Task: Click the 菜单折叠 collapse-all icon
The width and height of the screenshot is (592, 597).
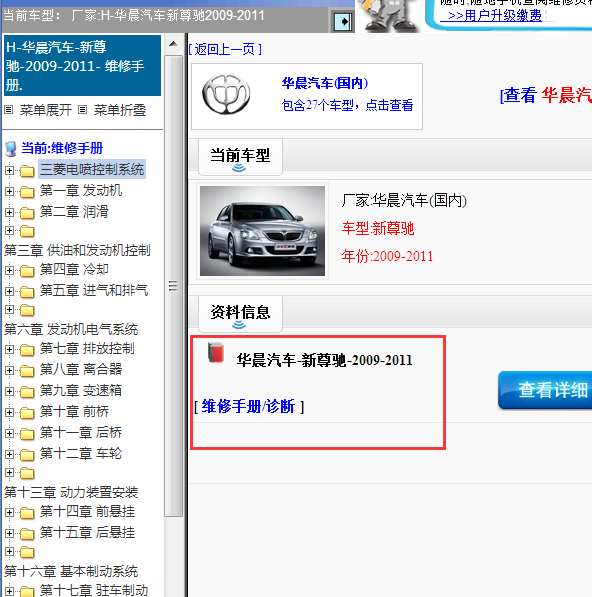Action: 83,110
